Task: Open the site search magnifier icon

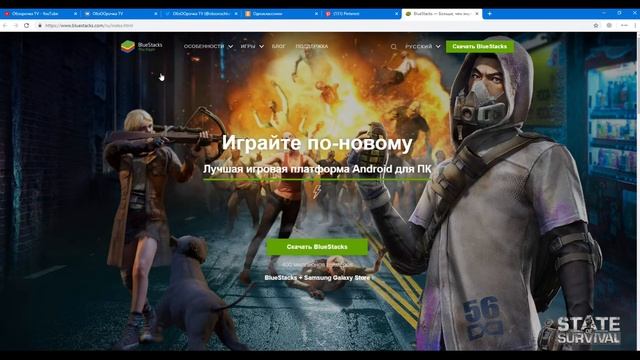Action: [393, 47]
